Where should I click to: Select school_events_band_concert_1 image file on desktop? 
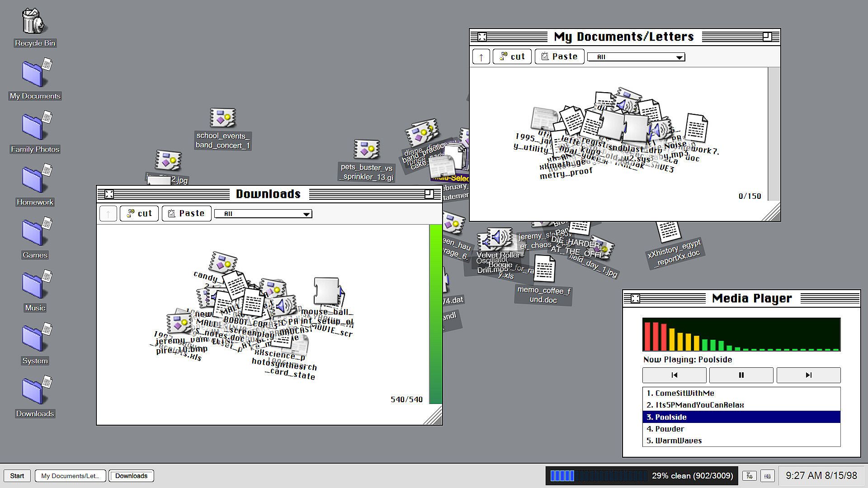(222, 118)
